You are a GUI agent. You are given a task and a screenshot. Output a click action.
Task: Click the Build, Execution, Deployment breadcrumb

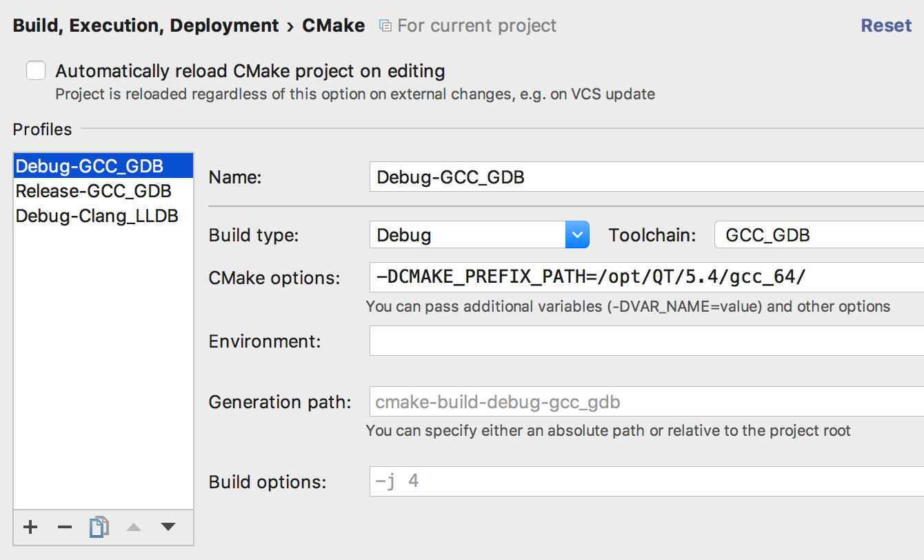[x=145, y=26]
